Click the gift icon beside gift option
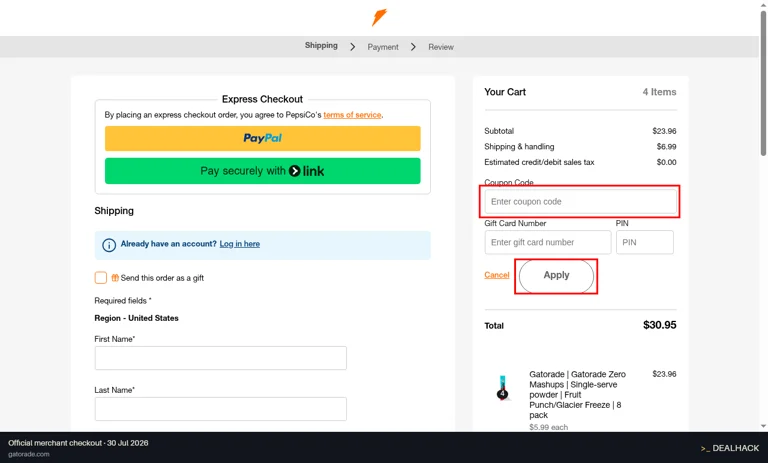The width and height of the screenshot is (768, 463). pyautogui.click(x=115, y=278)
